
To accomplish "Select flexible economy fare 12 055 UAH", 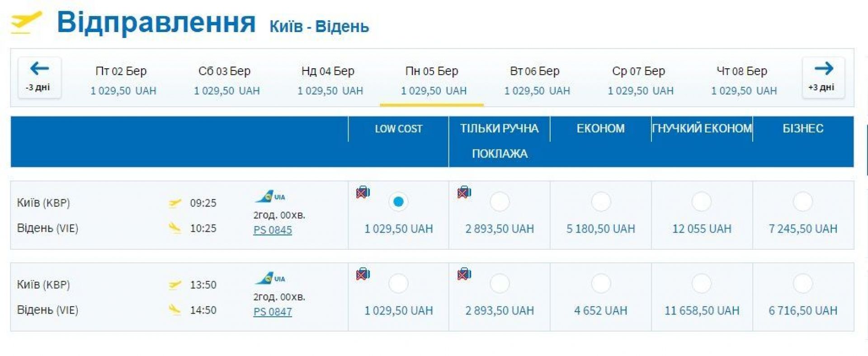I will tap(702, 202).
